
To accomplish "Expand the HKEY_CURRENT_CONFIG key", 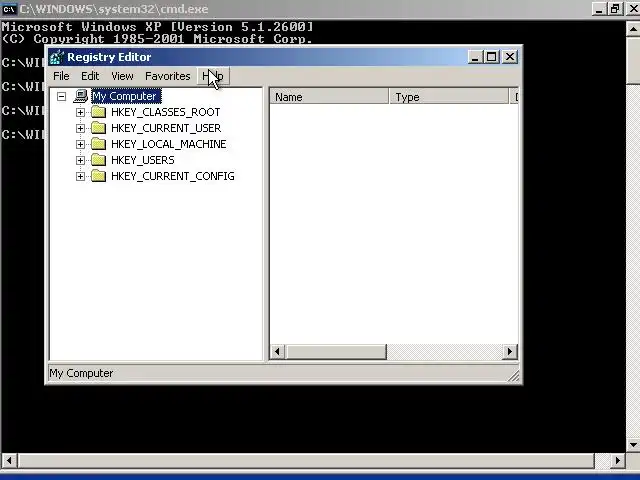I will 80,176.
